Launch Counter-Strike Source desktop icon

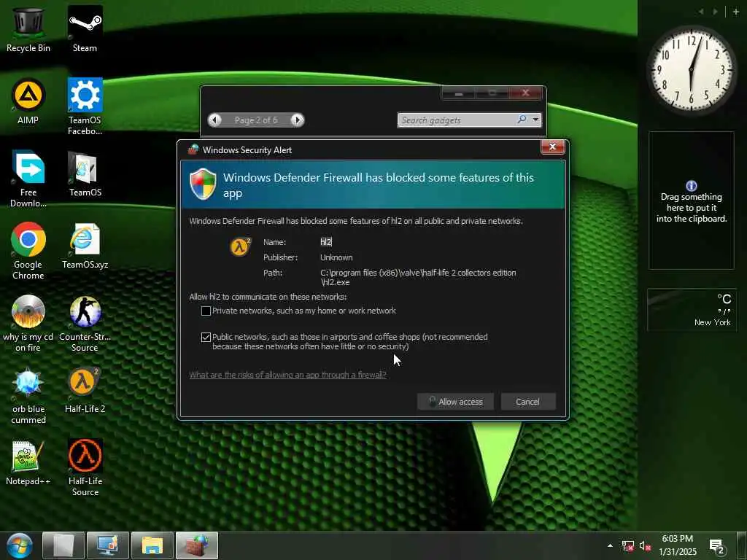coord(85,323)
